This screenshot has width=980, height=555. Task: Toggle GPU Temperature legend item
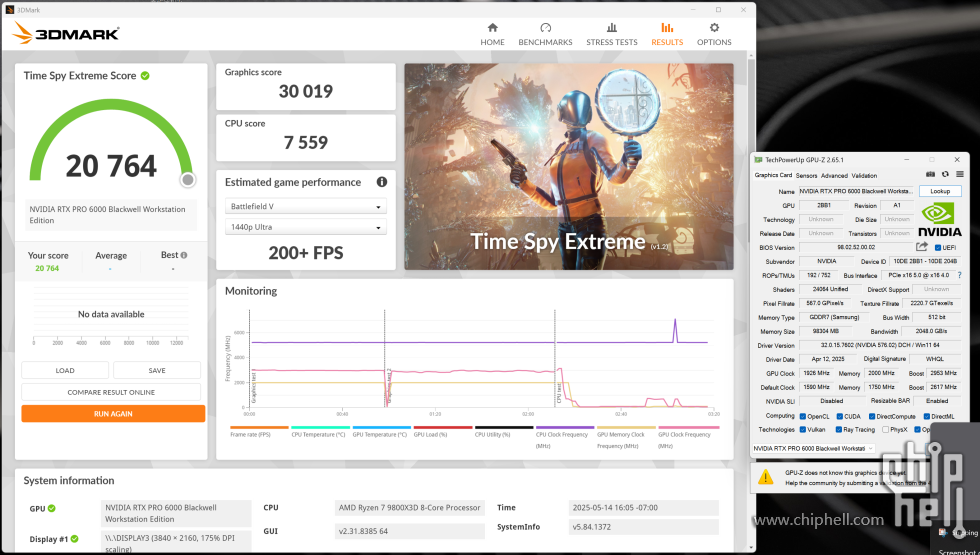tap(381, 431)
